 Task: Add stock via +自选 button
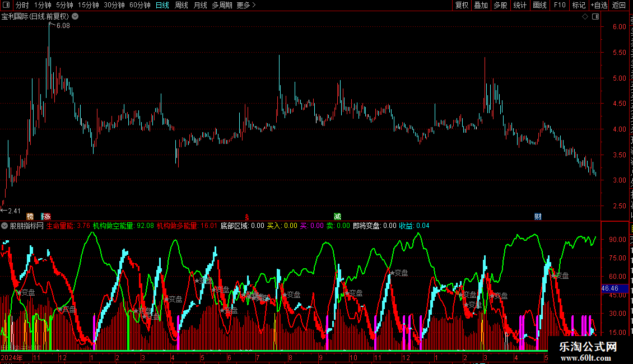tap(599, 5)
